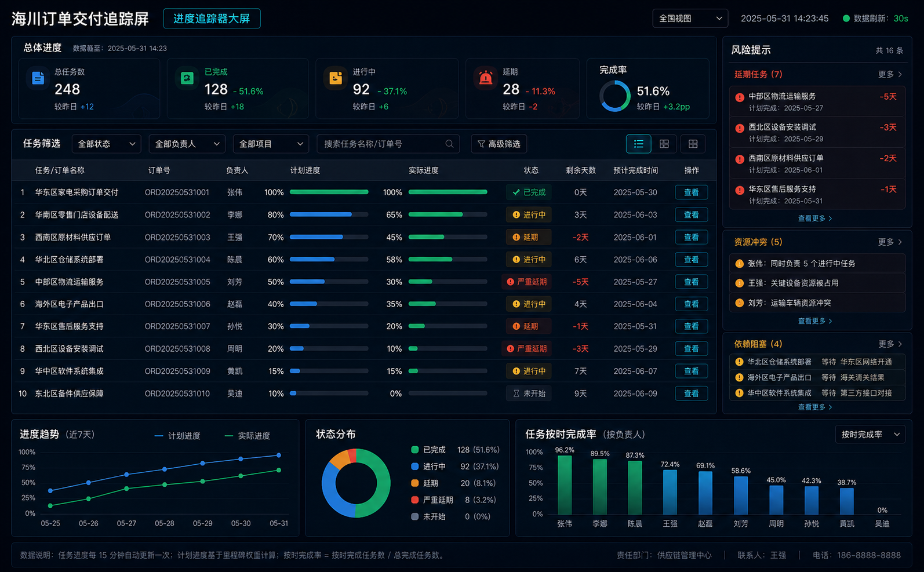924x572 pixels.
Task: Click the in-progress folder icon
Action: pyautogui.click(x=336, y=78)
